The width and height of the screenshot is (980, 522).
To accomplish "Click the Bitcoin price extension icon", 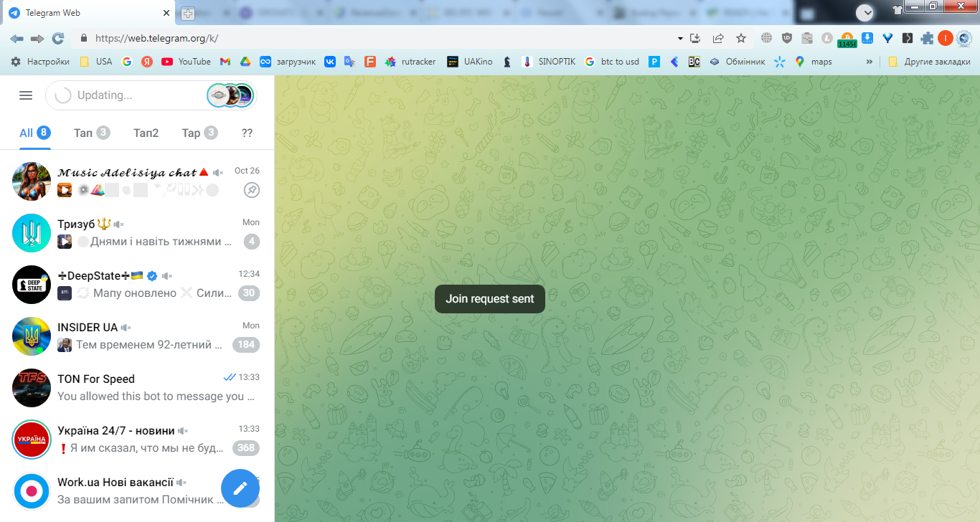I will pos(847,39).
